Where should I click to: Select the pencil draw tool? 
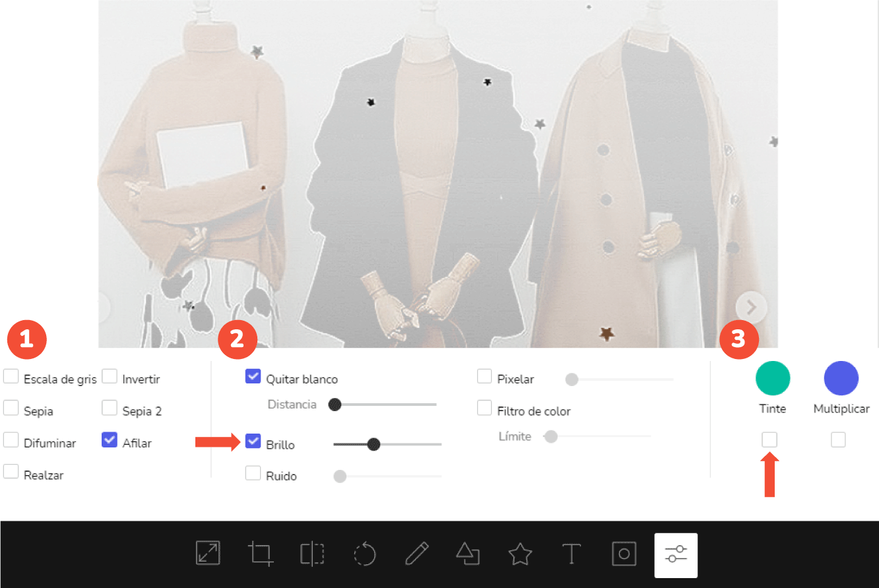click(x=416, y=553)
